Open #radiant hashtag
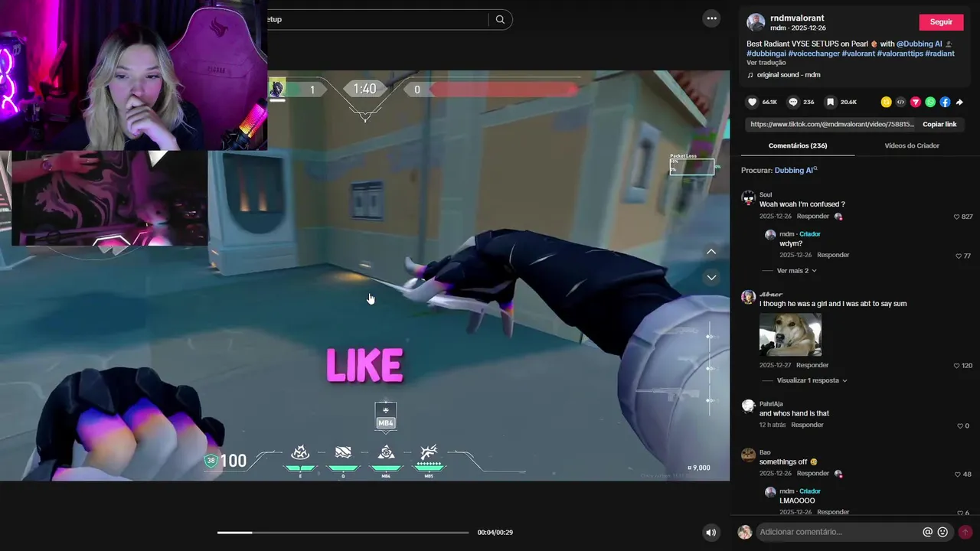 pyautogui.click(x=939, y=54)
